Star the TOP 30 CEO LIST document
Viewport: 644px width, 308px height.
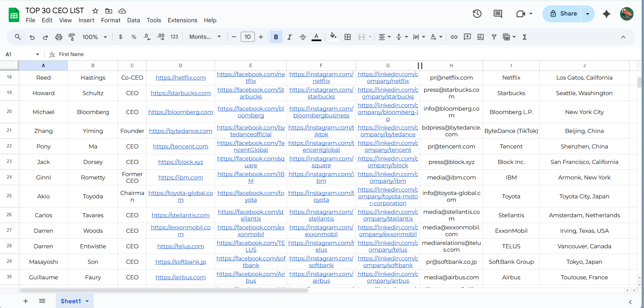pyautogui.click(x=96, y=11)
